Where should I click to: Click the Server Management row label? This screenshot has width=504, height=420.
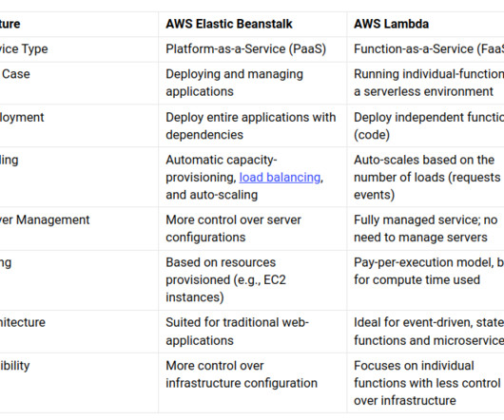tap(45, 220)
